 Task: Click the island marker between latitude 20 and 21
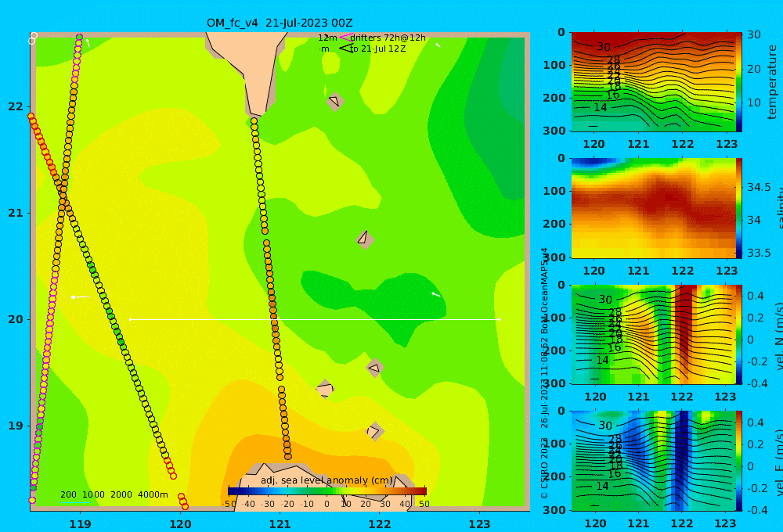(x=365, y=239)
